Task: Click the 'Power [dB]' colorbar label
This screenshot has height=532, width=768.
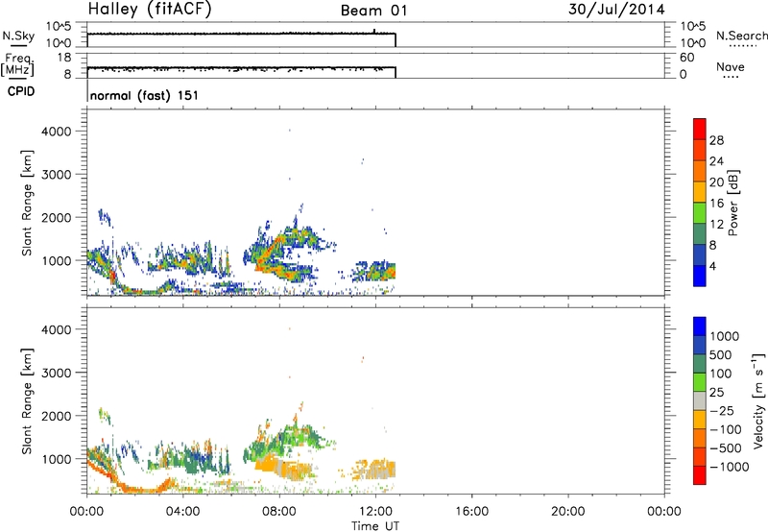Action: (x=733, y=203)
